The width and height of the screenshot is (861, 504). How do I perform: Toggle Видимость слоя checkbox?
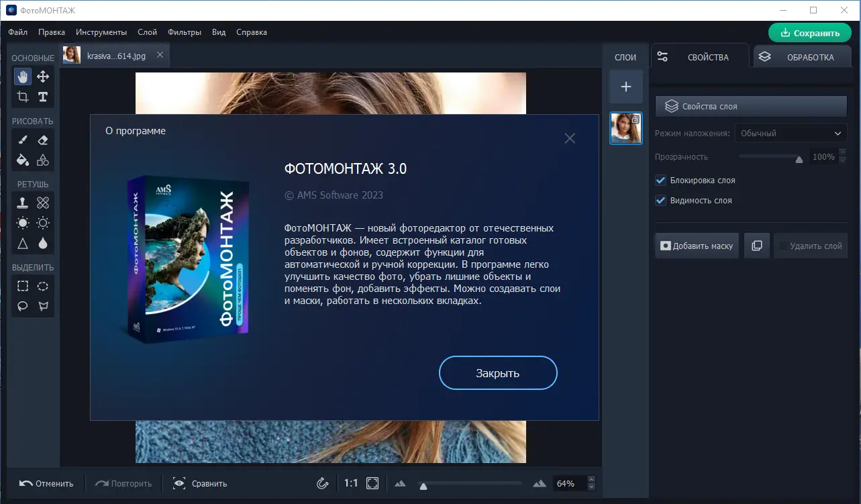pyautogui.click(x=660, y=200)
